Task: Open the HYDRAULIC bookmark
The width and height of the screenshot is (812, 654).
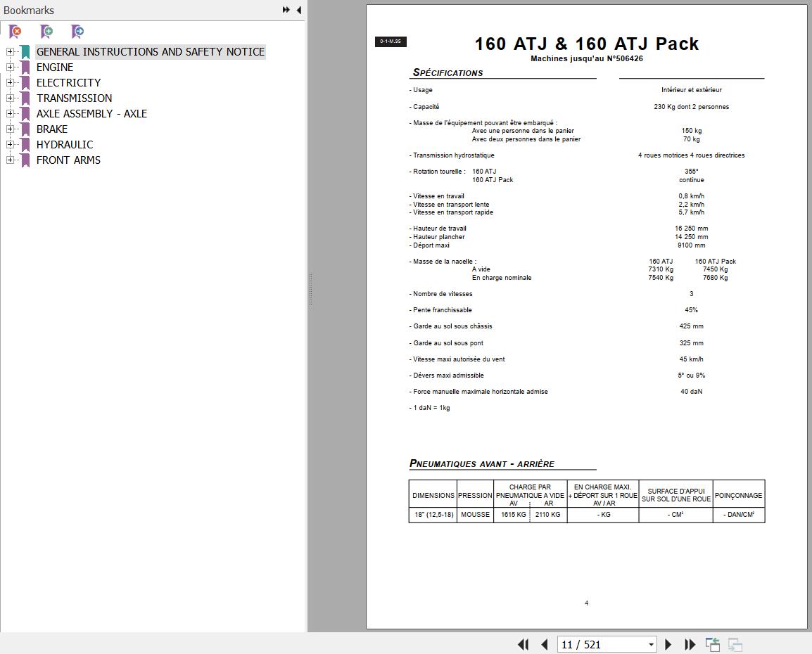Action: pos(65,145)
